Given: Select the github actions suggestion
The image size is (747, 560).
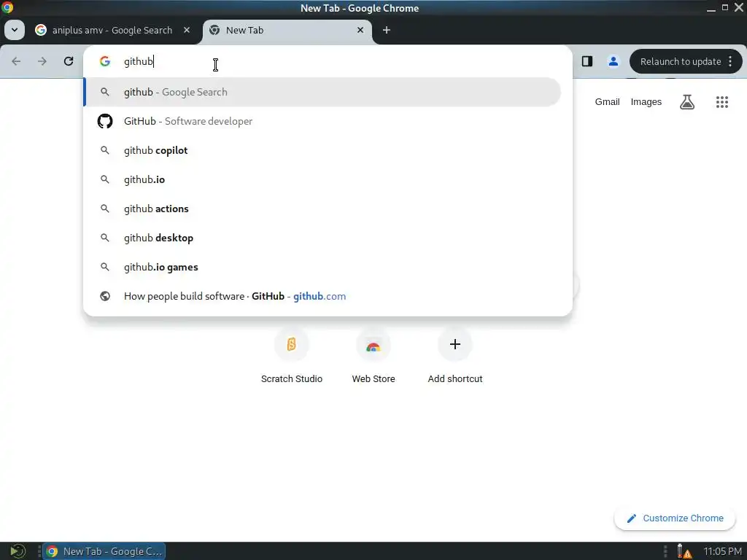Looking at the screenshot, I should point(322,209).
